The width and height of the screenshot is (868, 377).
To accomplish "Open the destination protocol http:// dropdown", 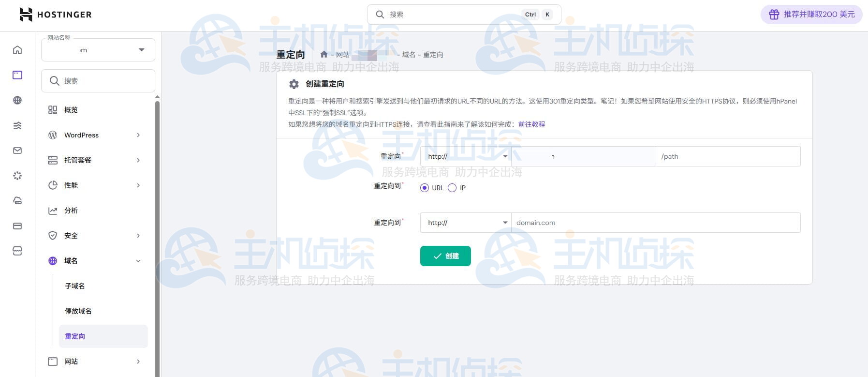I will tap(466, 223).
